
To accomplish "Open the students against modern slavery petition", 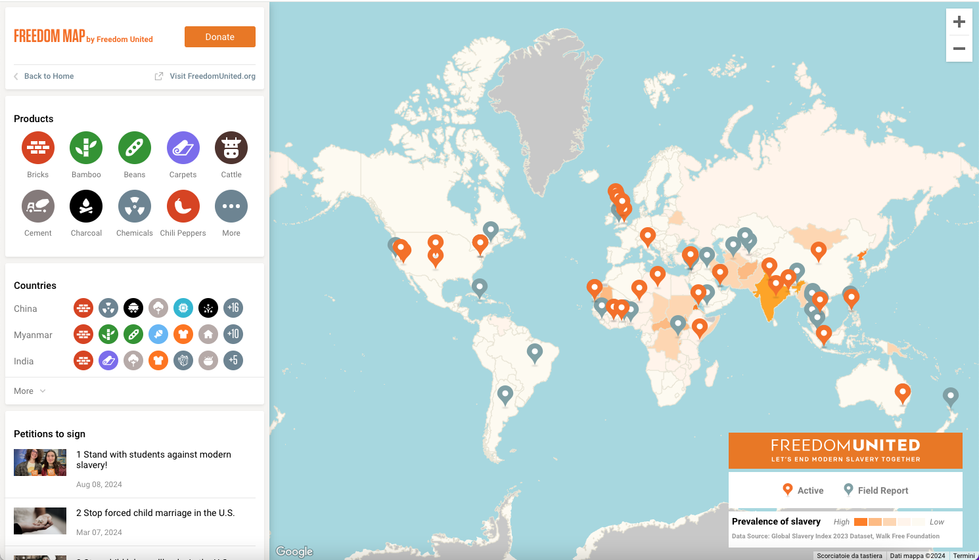I will point(154,460).
